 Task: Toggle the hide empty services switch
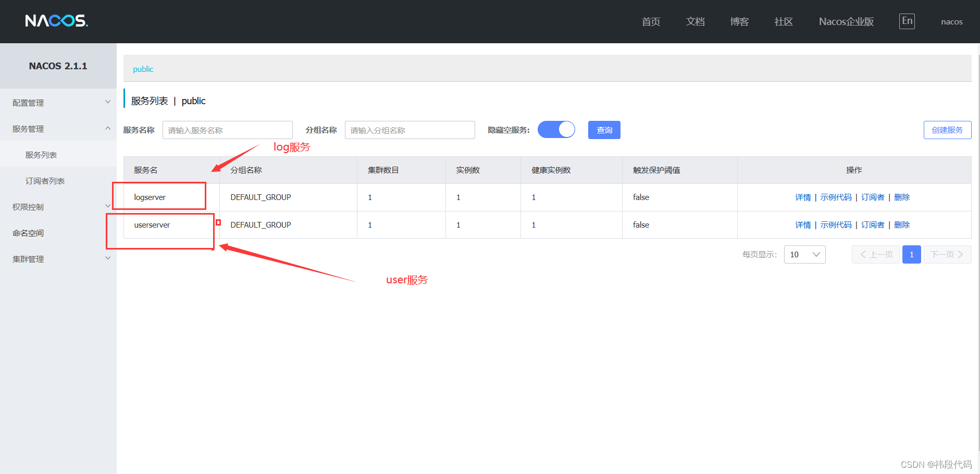pos(556,130)
